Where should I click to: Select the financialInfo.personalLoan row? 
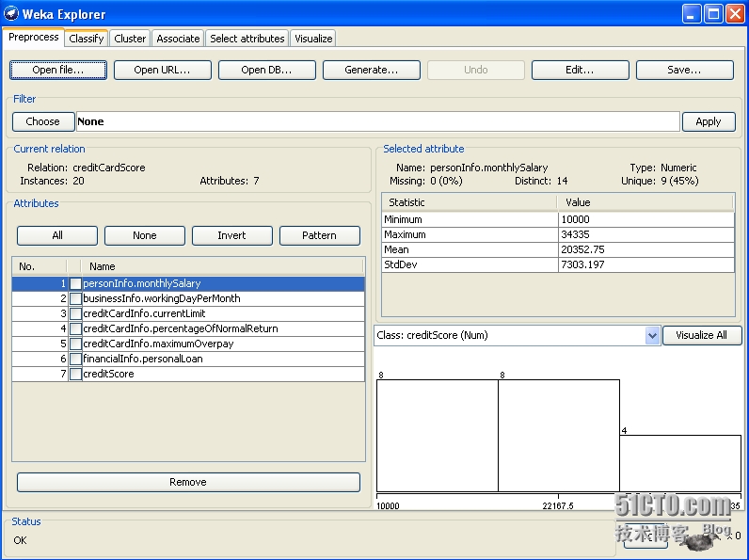tap(188, 359)
